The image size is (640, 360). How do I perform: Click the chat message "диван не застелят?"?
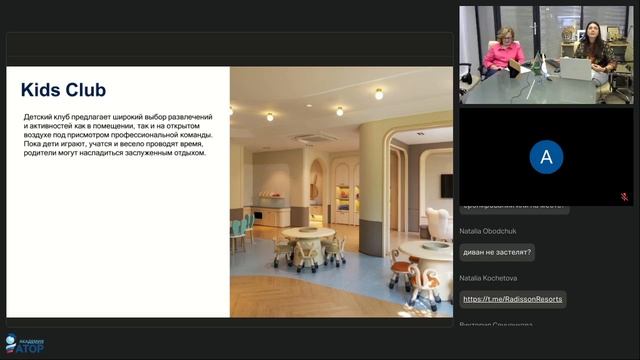click(497, 252)
